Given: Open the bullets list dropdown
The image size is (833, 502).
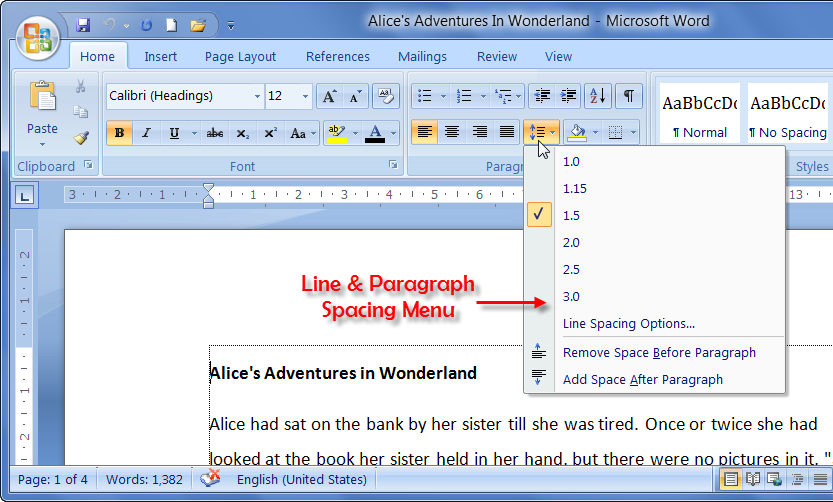Looking at the screenshot, I should pos(443,96).
